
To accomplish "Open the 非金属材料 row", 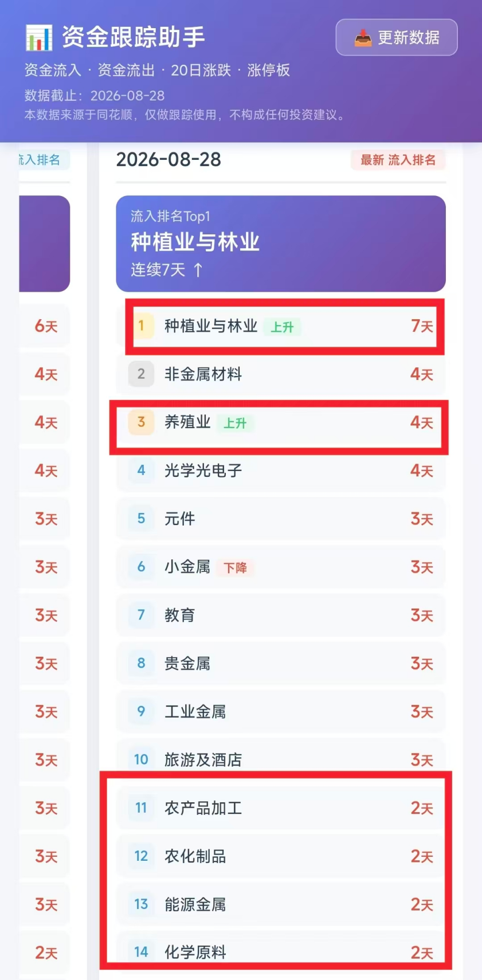I will (281, 374).
